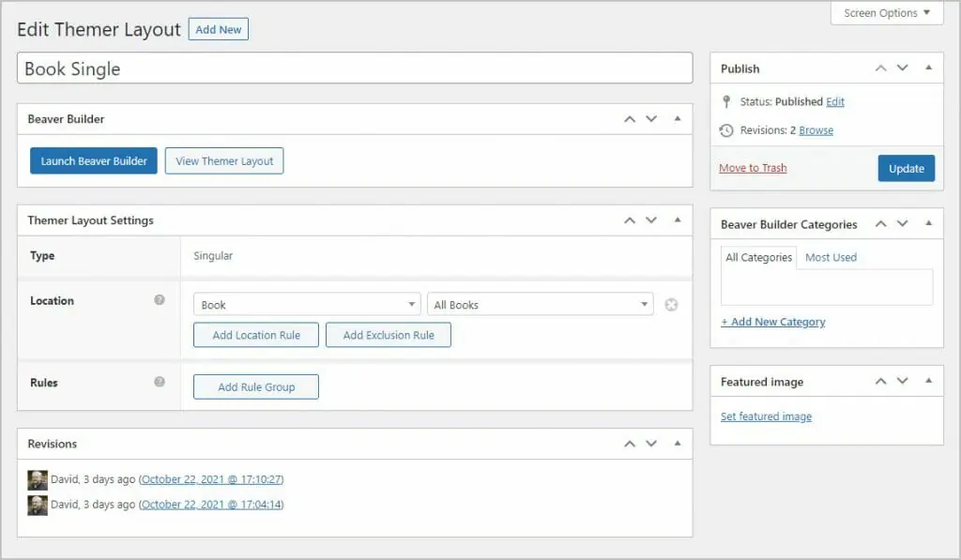Click the Edit Themer Layout heading
The image size is (961, 560).
99,29
